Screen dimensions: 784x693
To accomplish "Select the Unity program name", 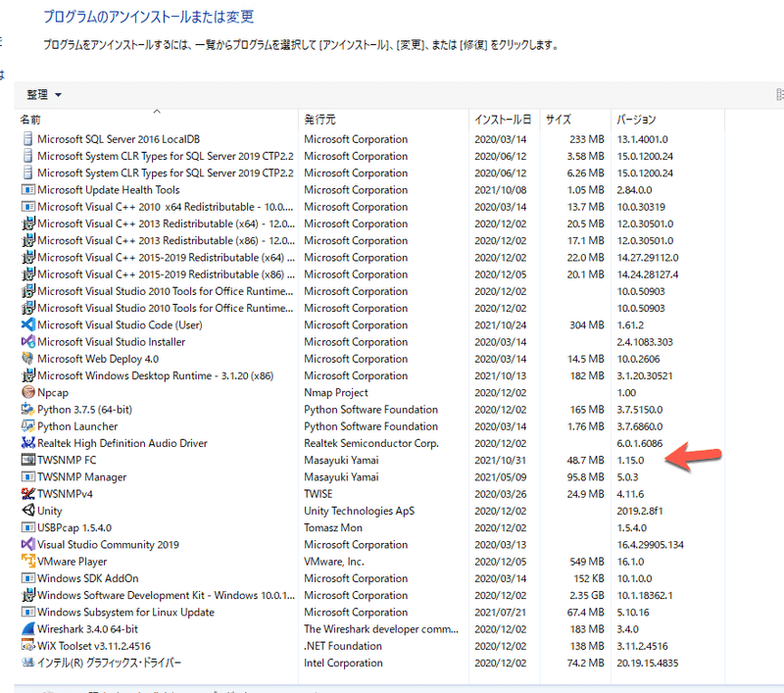I will [x=50, y=511].
